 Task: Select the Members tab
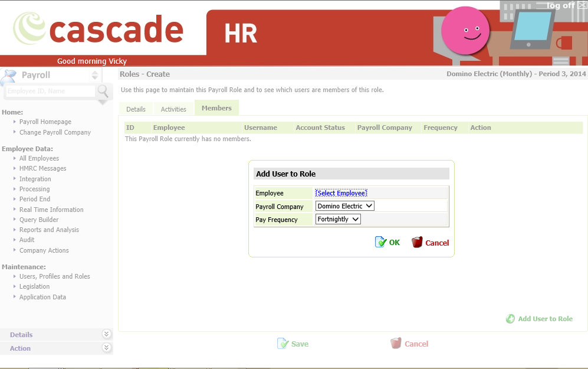pyautogui.click(x=216, y=108)
